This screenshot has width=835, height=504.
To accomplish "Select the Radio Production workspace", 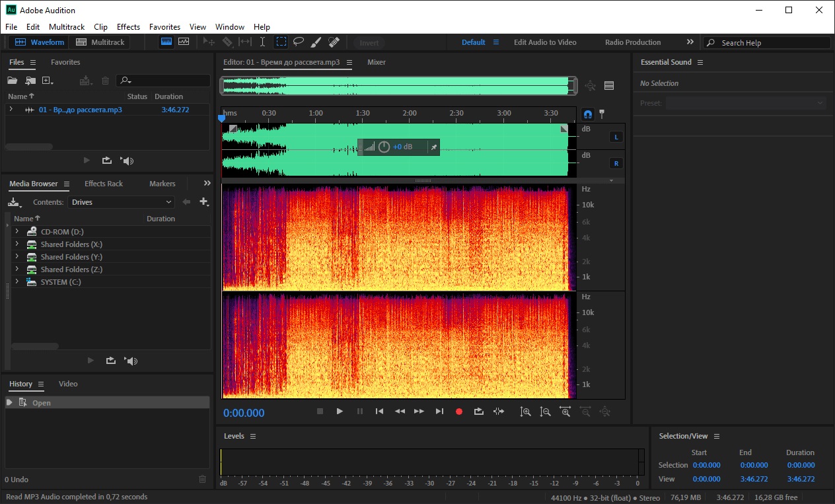I will 632,42.
